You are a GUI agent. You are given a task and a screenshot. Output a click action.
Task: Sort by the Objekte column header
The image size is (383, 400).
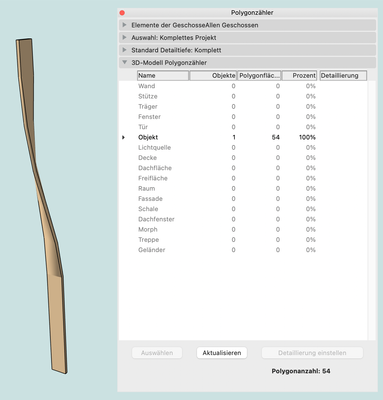point(213,76)
